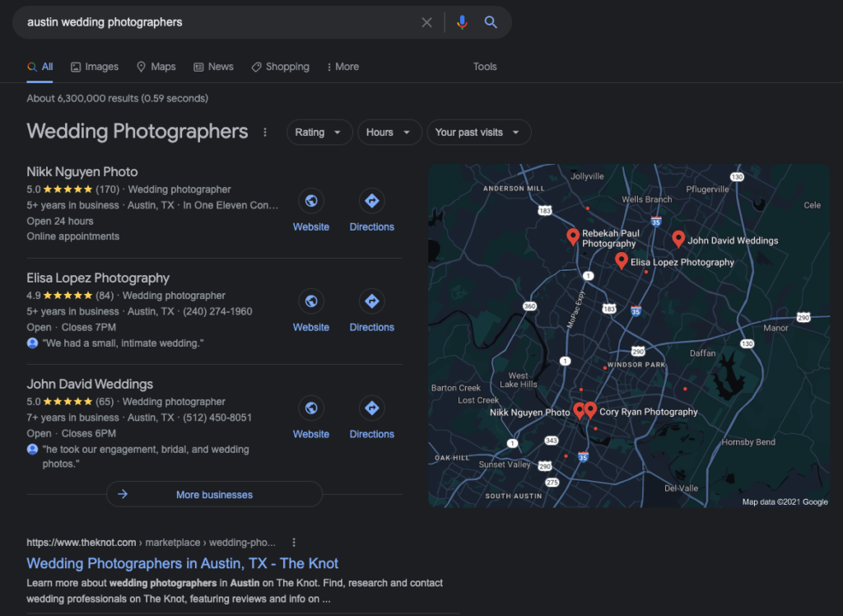Get directions to Elisa Lopez Photography
843x616 pixels.
point(371,301)
